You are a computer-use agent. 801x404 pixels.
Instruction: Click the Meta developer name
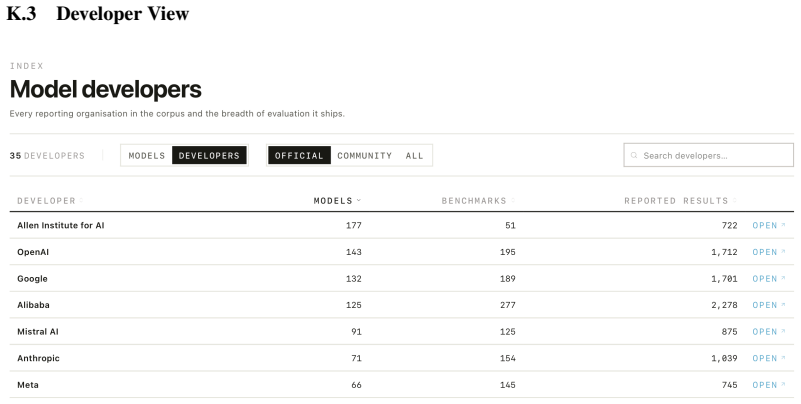(28, 385)
